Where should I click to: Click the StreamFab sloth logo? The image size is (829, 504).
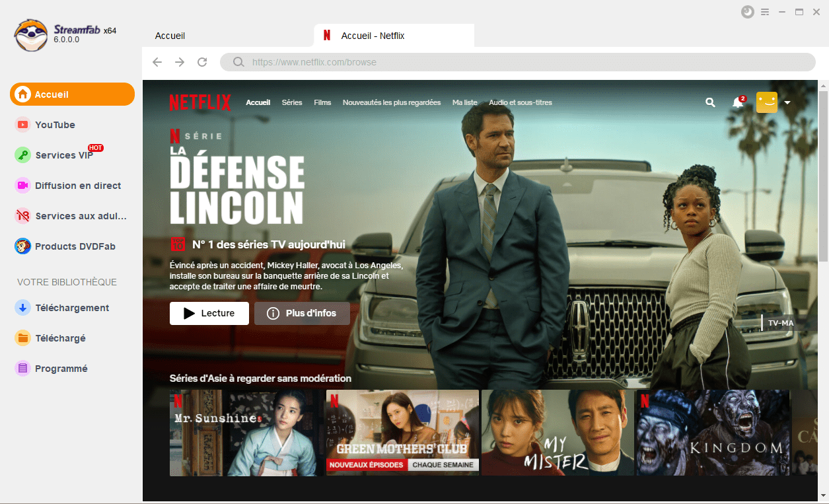pos(31,34)
